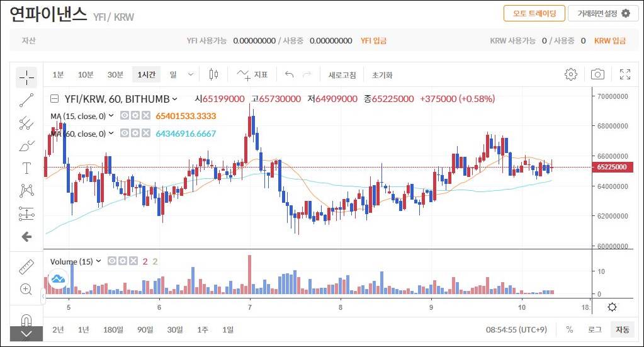Set chart range to 1년

pos(83,329)
